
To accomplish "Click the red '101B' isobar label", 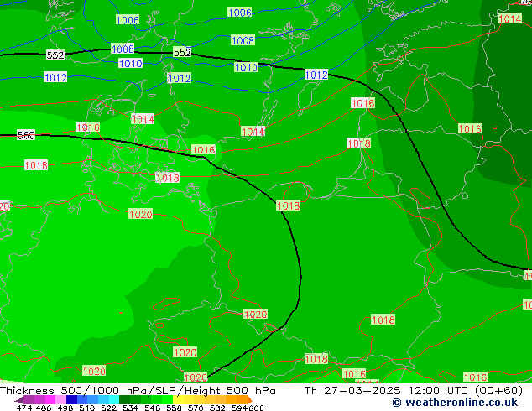I will (36, 165).
